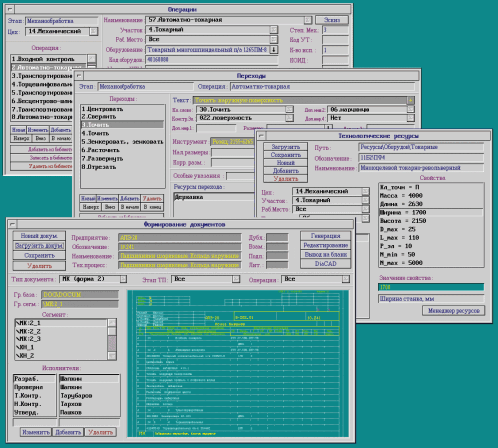The width and height of the screenshot is (498, 448).
Task: Click В конец button under Переходы list
Action: tap(152, 207)
